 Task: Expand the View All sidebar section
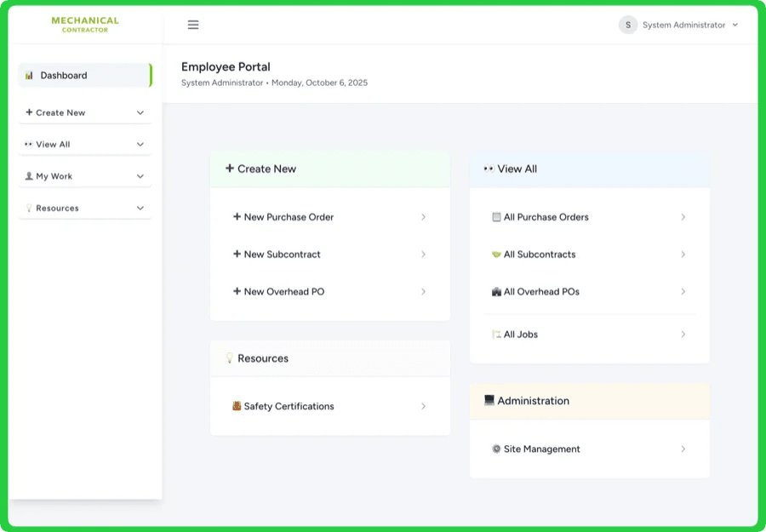click(83, 144)
